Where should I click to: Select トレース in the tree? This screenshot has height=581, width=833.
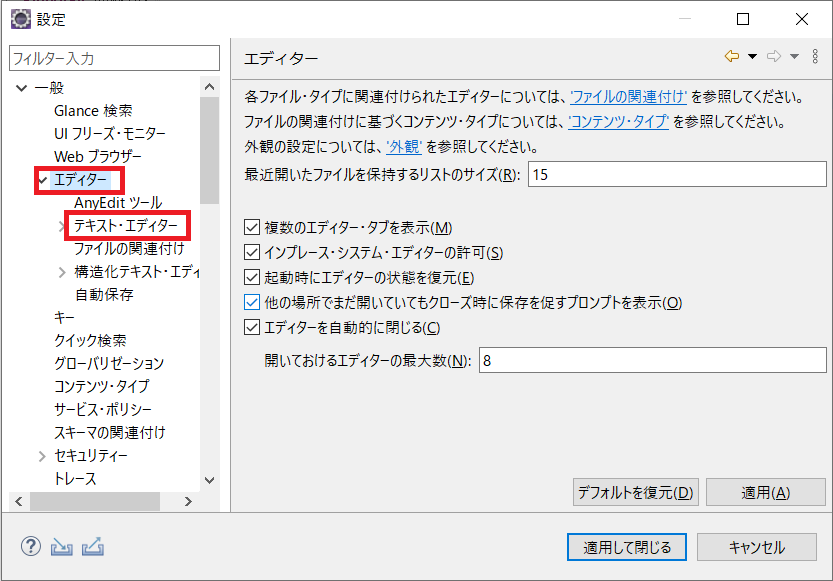coord(75,479)
